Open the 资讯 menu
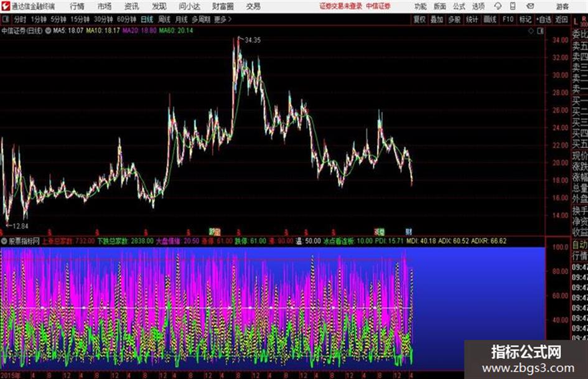The width and height of the screenshot is (588, 379). (132, 6)
